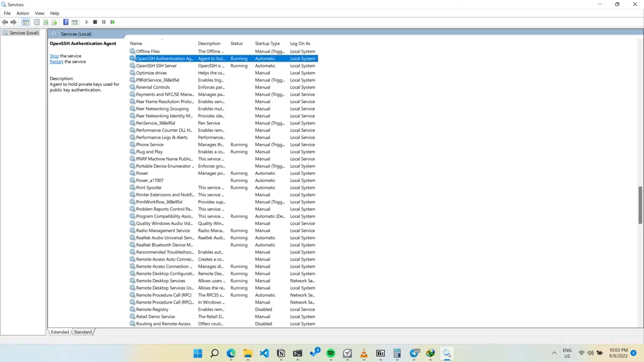Select the Recommended Troubleshooting service row
The width and height of the screenshot is (644, 362).
pos(223,252)
